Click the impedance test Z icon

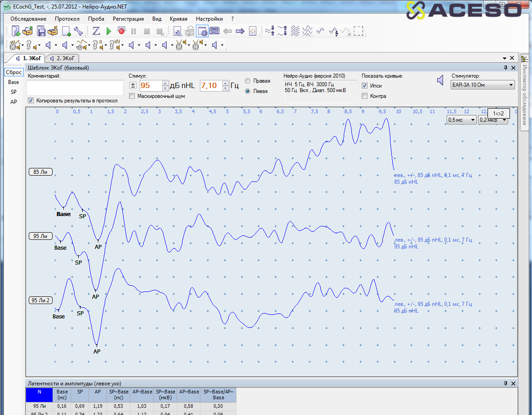[x=96, y=31]
